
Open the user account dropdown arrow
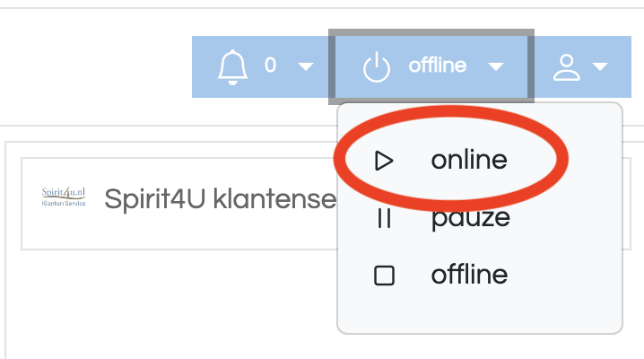(600, 66)
